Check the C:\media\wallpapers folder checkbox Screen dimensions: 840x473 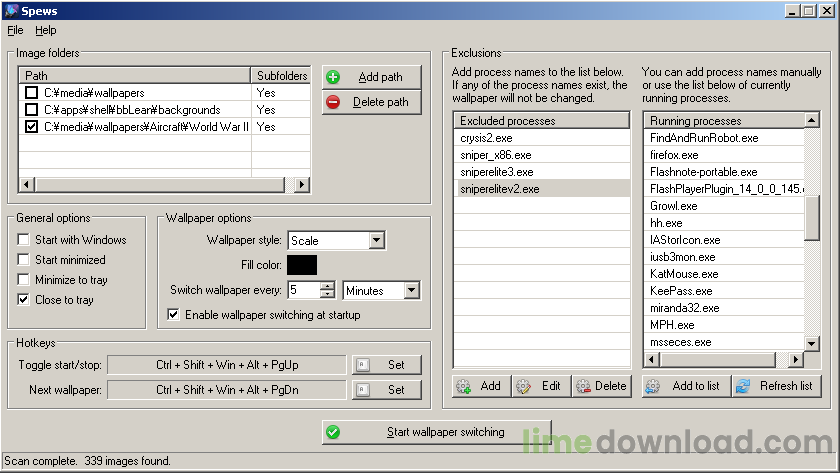click(x=31, y=93)
